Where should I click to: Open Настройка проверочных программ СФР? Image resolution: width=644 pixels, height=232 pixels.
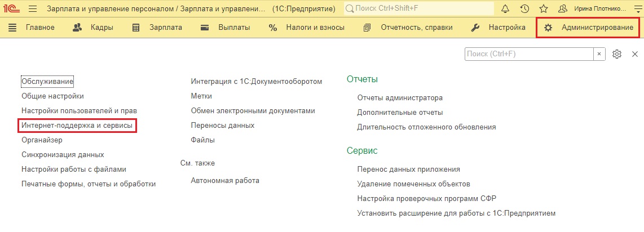click(427, 199)
